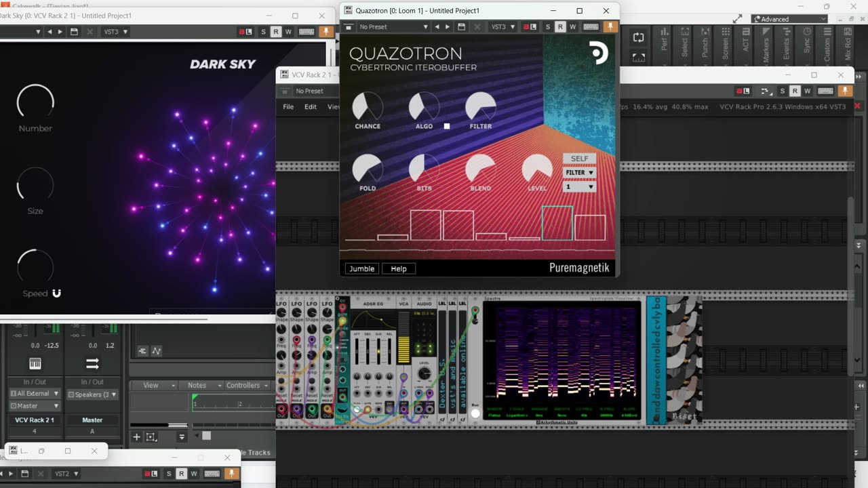Click the orange pin icon in Dark Sky window
The width and height of the screenshot is (868, 488).
(326, 32)
